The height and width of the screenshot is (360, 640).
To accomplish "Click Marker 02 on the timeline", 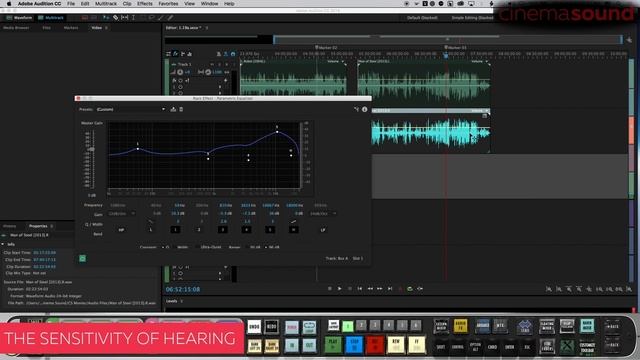I will (326, 48).
